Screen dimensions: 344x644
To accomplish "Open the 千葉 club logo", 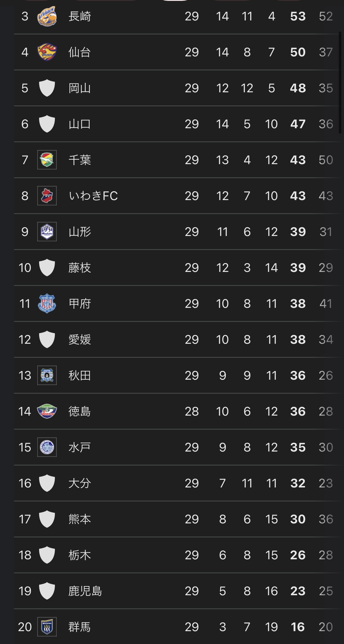I will tap(47, 160).
